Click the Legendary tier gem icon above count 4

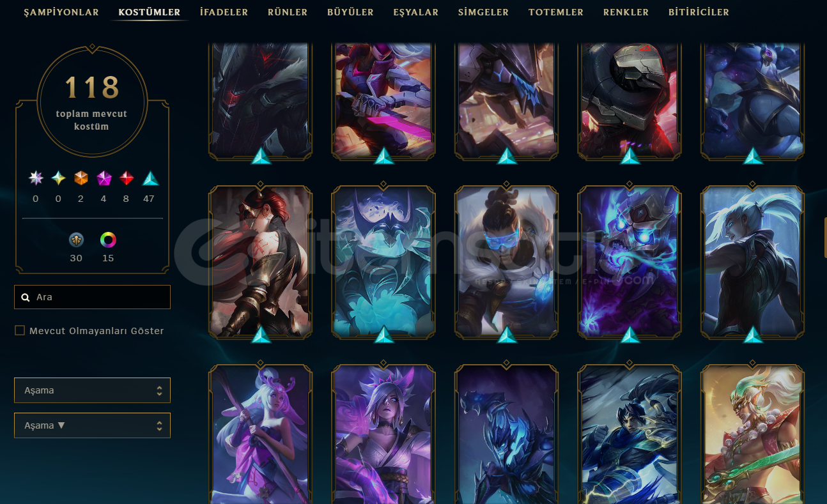point(104,178)
